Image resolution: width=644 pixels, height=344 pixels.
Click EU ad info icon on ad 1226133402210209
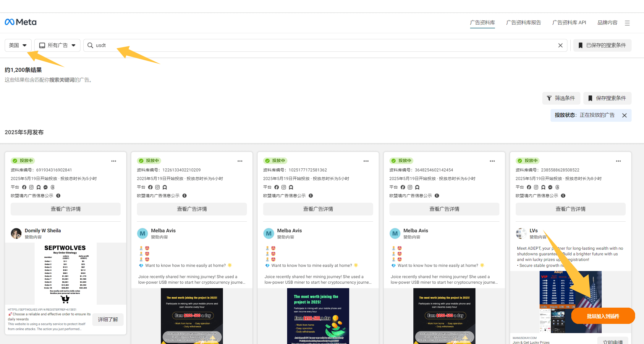coord(185,196)
